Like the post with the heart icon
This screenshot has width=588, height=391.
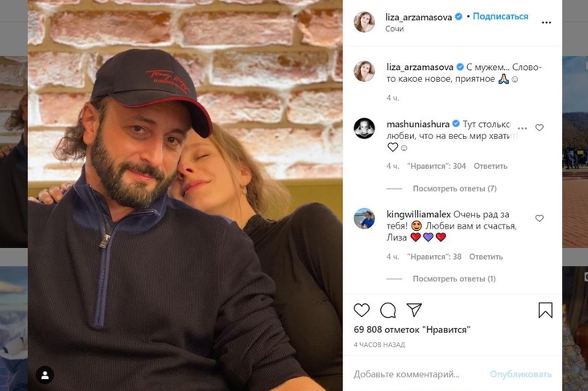[362, 311]
